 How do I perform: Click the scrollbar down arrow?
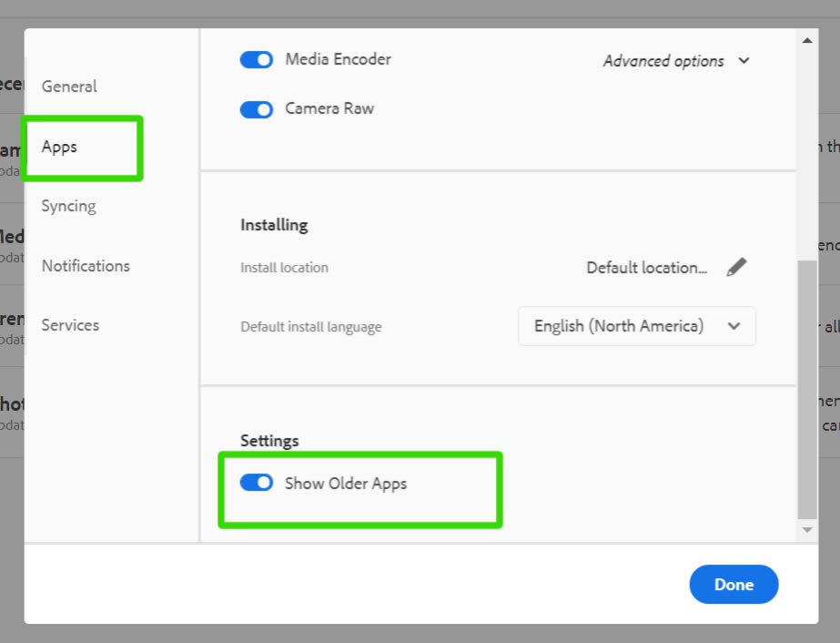click(806, 530)
